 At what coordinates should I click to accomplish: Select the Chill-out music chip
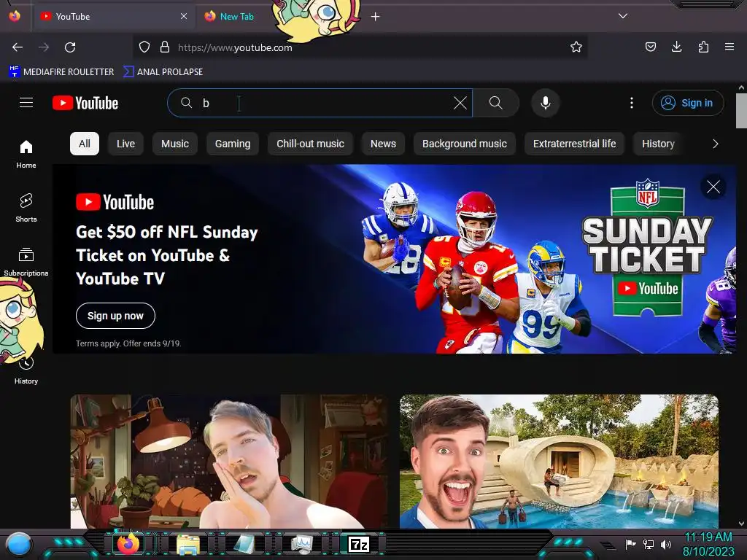310,144
